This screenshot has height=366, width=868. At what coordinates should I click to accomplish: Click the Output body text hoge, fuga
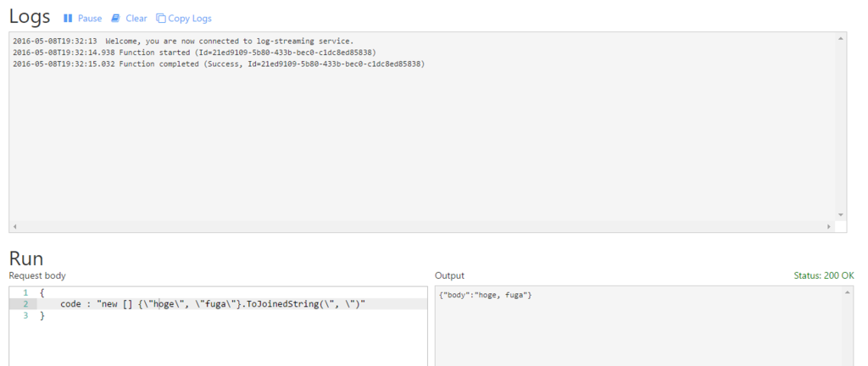click(486, 295)
